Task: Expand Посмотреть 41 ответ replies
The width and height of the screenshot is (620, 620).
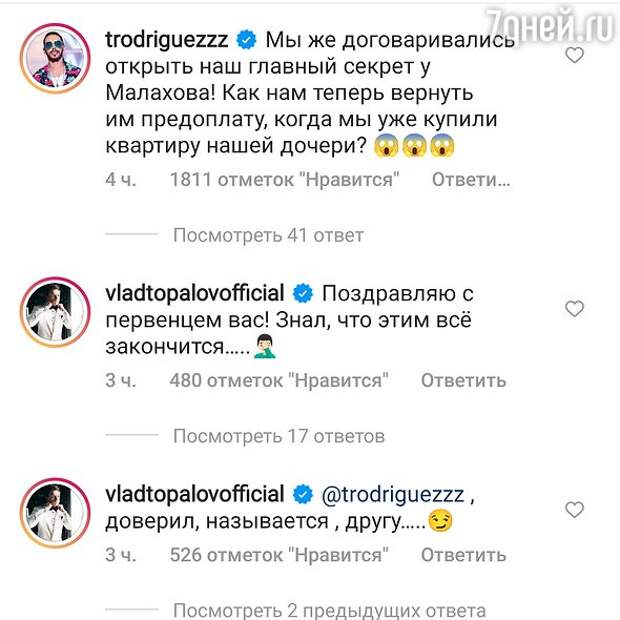Action: (x=268, y=235)
